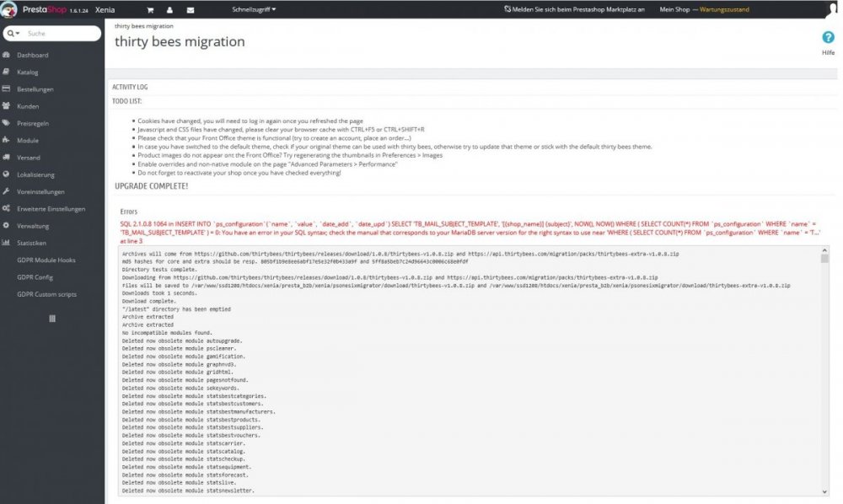843x504 pixels.
Task: Expand the Schnellzugriff quick access dropdown
Action: point(254,9)
